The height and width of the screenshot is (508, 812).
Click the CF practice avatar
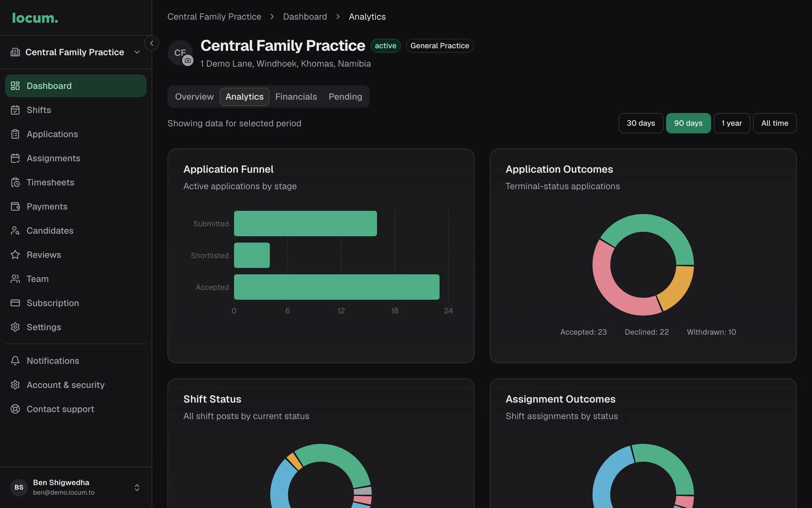point(179,52)
